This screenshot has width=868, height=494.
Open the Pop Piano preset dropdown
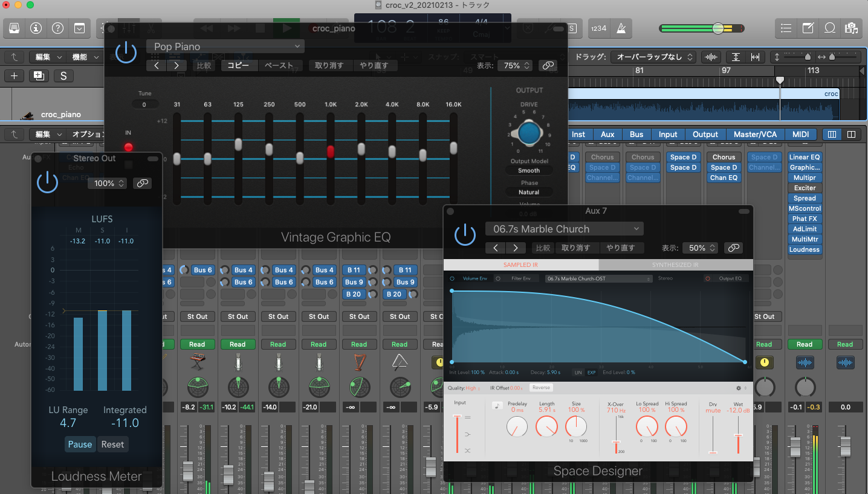click(225, 47)
